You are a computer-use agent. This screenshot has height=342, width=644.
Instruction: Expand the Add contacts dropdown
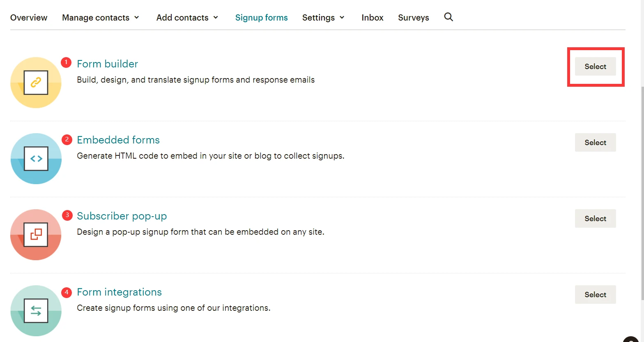187,18
